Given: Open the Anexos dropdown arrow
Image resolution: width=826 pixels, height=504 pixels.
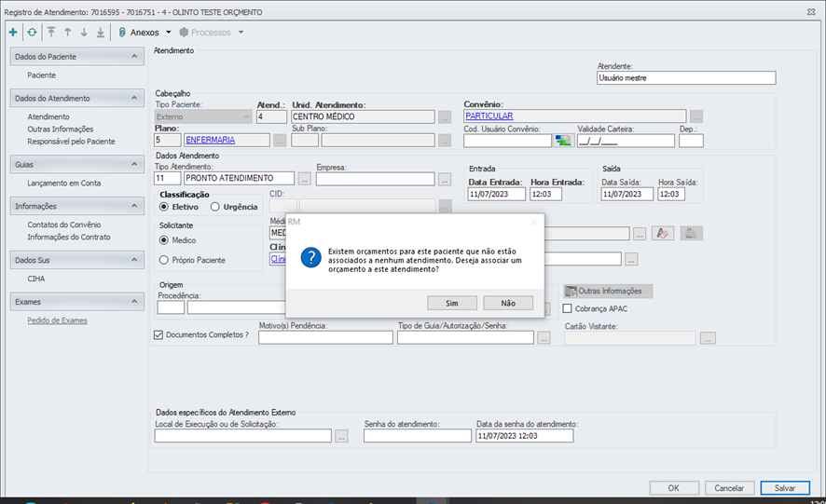Looking at the screenshot, I should [169, 32].
